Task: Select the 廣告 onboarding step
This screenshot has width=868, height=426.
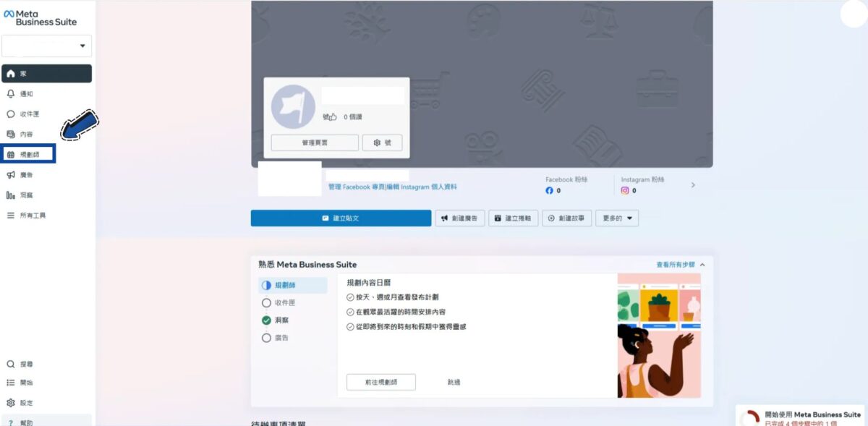Action: [x=294, y=337]
